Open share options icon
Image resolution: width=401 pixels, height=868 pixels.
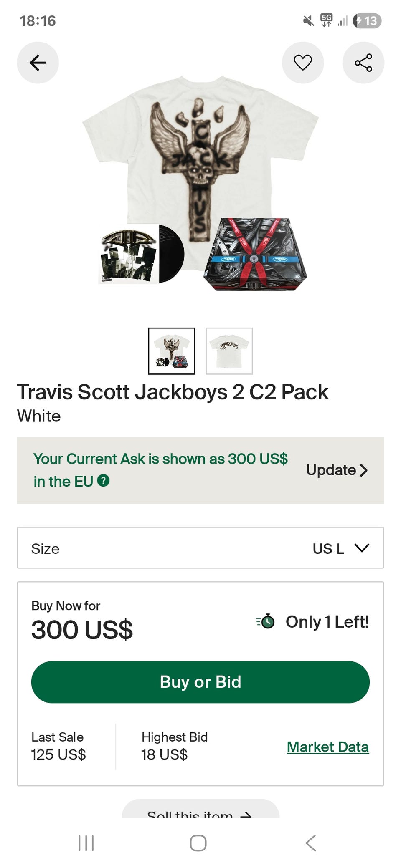click(363, 63)
